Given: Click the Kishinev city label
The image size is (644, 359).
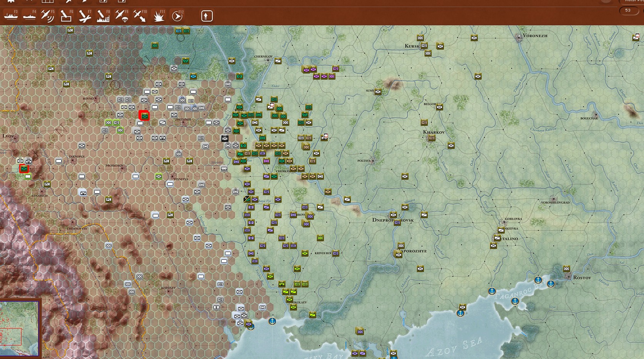Looking at the screenshot, I should (169, 288).
